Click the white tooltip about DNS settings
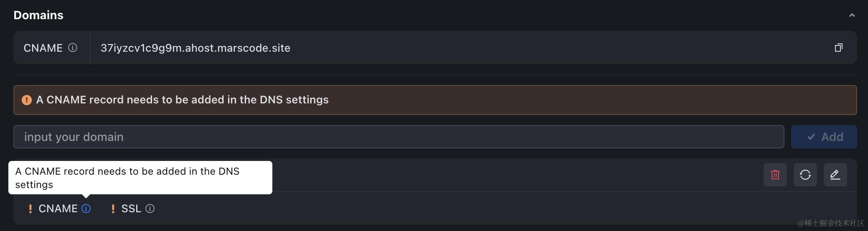 (140, 178)
